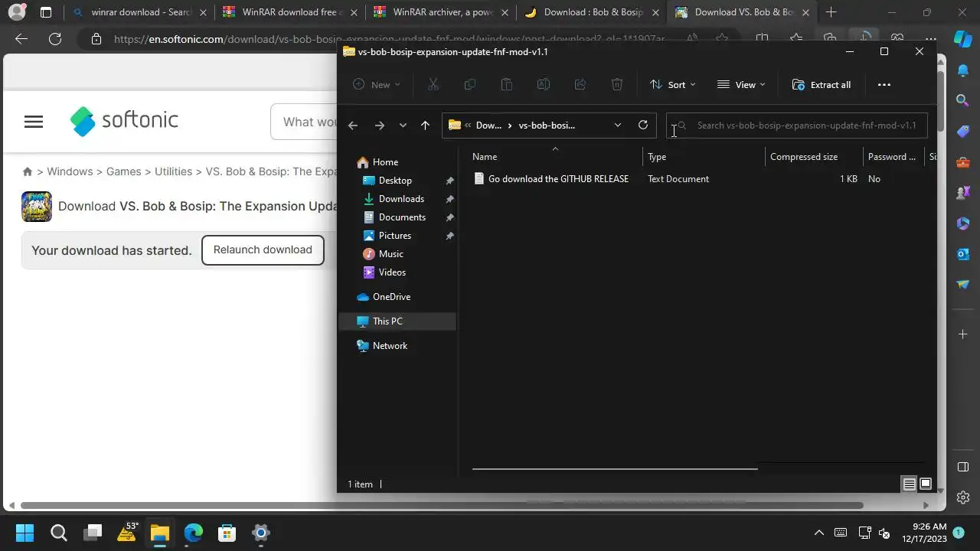This screenshot has height=551, width=980.
Task: Open a new Edge tab with plus
Action: [831, 12]
